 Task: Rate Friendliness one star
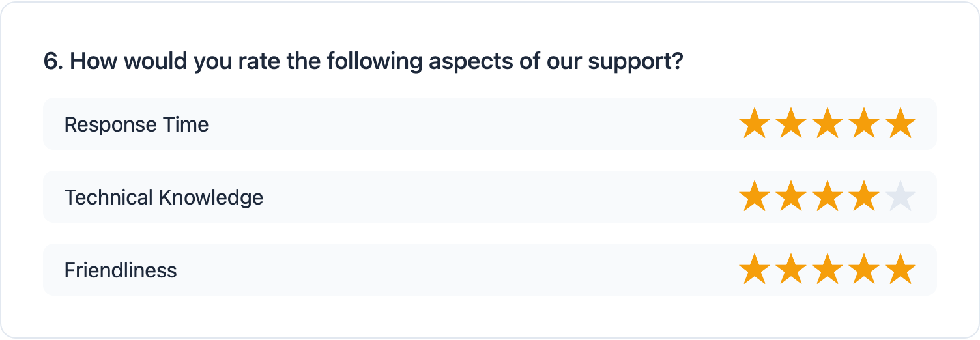click(x=754, y=270)
